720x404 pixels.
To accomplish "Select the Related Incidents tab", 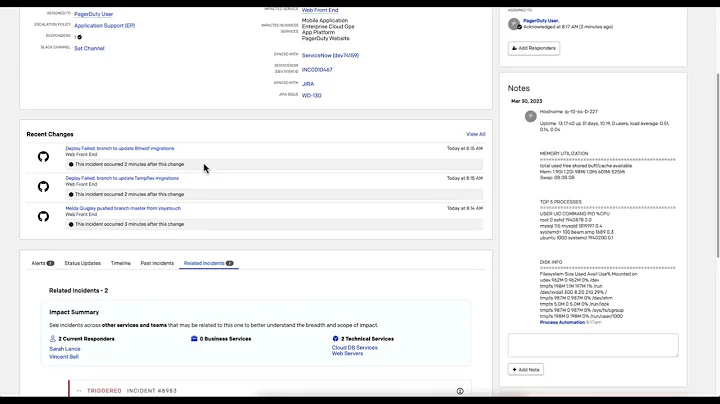I will tap(208, 263).
